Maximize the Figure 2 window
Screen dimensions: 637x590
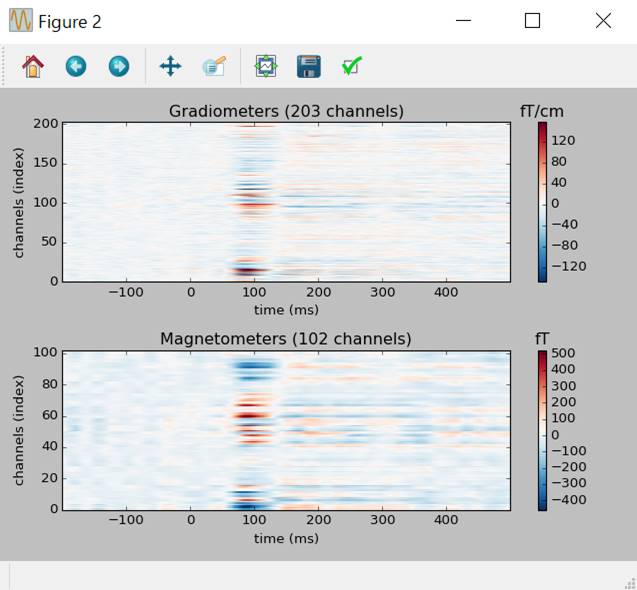coord(532,21)
